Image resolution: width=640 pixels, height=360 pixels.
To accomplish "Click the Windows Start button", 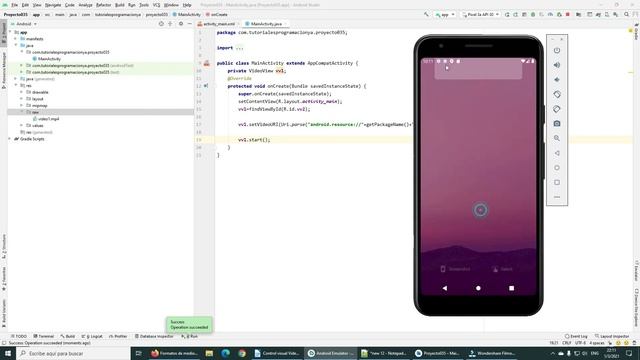I will click(8, 353).
